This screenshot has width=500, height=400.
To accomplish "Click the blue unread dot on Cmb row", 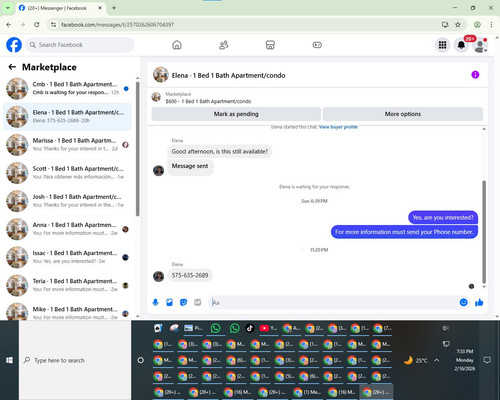I will point(126,88).
